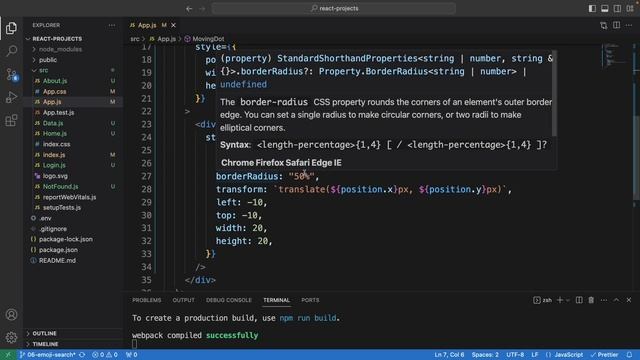Collapse the REACT-PROJECTS root folder
The height and width of the screenshot is (360, 640).
coord(57,39)
